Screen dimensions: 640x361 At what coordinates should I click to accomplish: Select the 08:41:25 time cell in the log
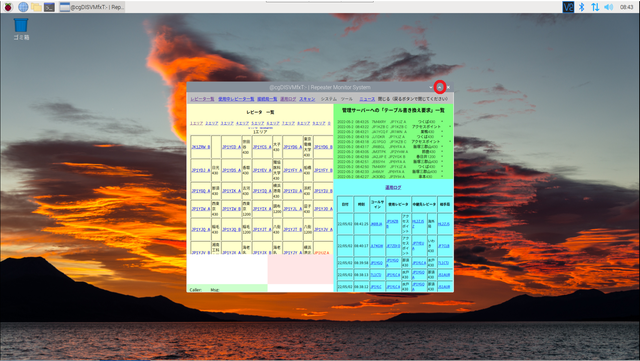(x=361, y=224)
